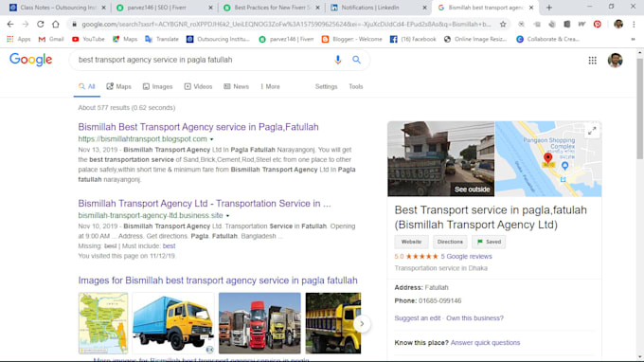644x362 pixels.
Task: Bookmark this page with star icon
Action: click(x=503, y=25)
